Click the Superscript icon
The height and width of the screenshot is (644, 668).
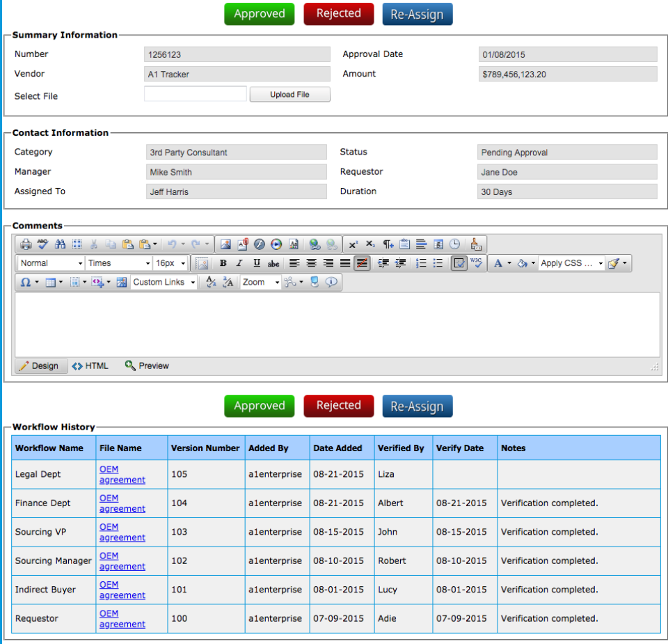click(x=353, y=244)
